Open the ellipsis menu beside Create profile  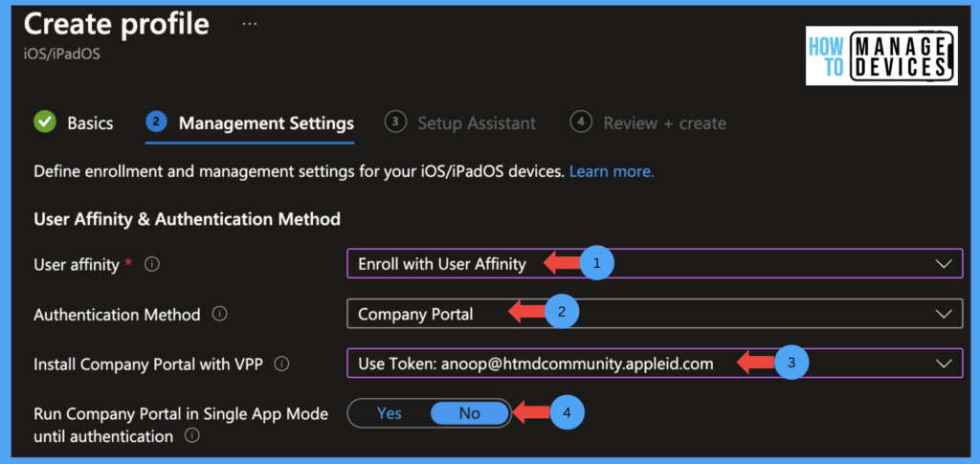250,24
